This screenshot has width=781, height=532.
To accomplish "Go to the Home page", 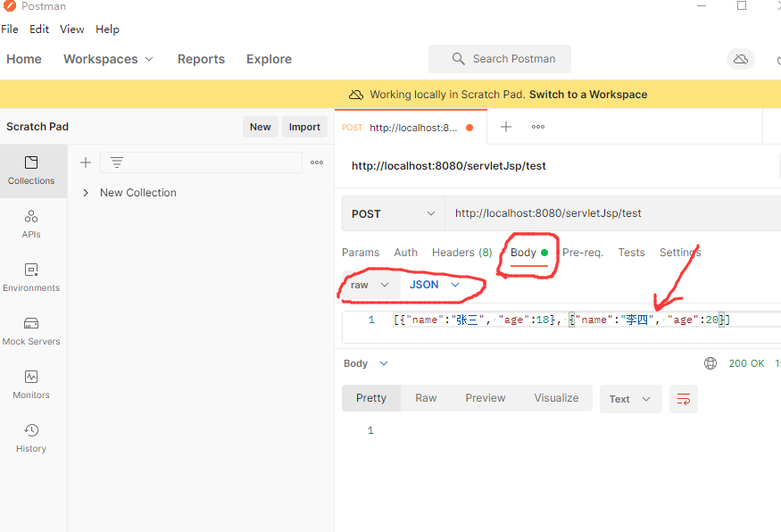I will (x=24, y=59).
